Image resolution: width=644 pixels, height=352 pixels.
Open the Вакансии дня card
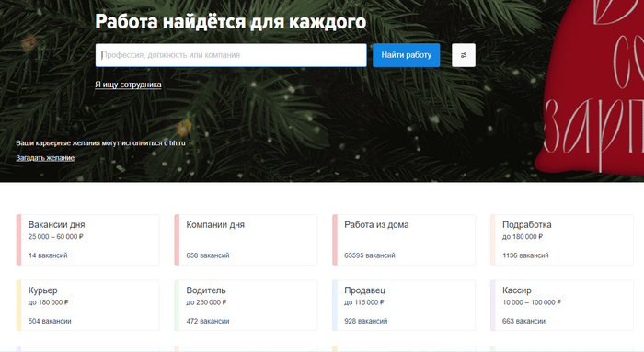88,240
